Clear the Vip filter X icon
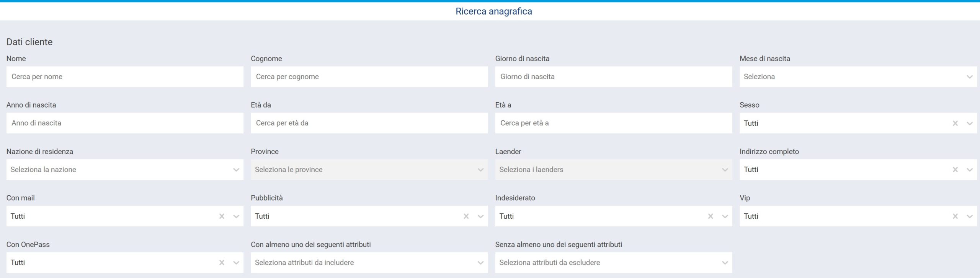 point(955,216)
